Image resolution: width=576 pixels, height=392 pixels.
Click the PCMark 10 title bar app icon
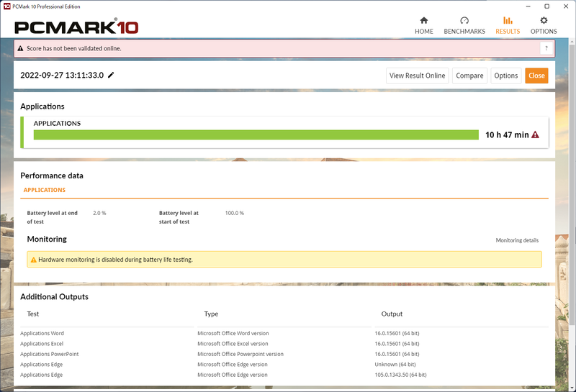point(6,6)
